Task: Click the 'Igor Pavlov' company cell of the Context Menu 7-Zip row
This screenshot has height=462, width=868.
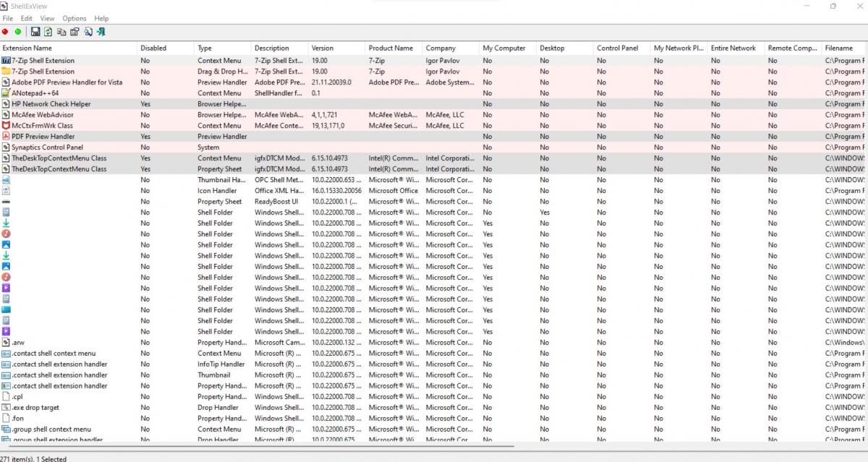Action: point(443,61)
